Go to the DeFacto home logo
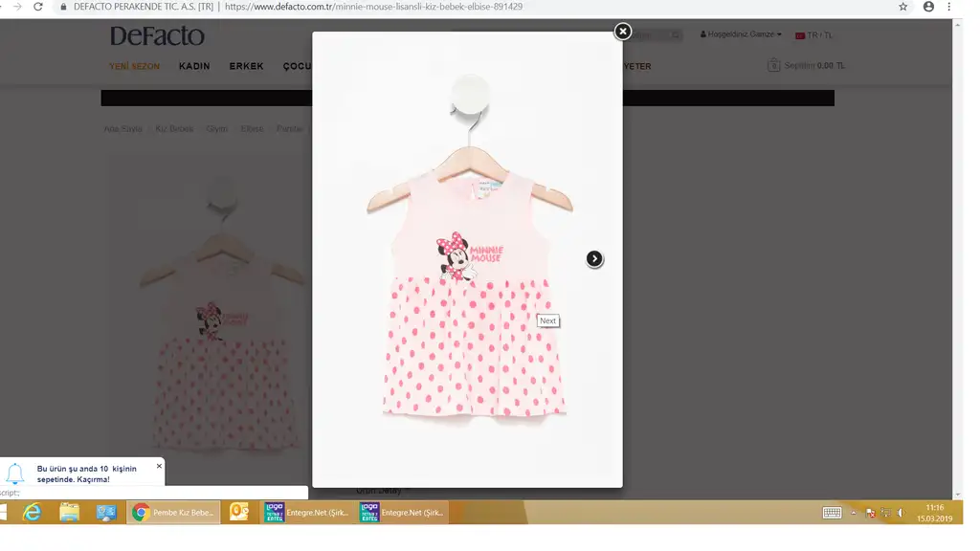The height and width of the screenshot is (551, 980). [157, 35]
